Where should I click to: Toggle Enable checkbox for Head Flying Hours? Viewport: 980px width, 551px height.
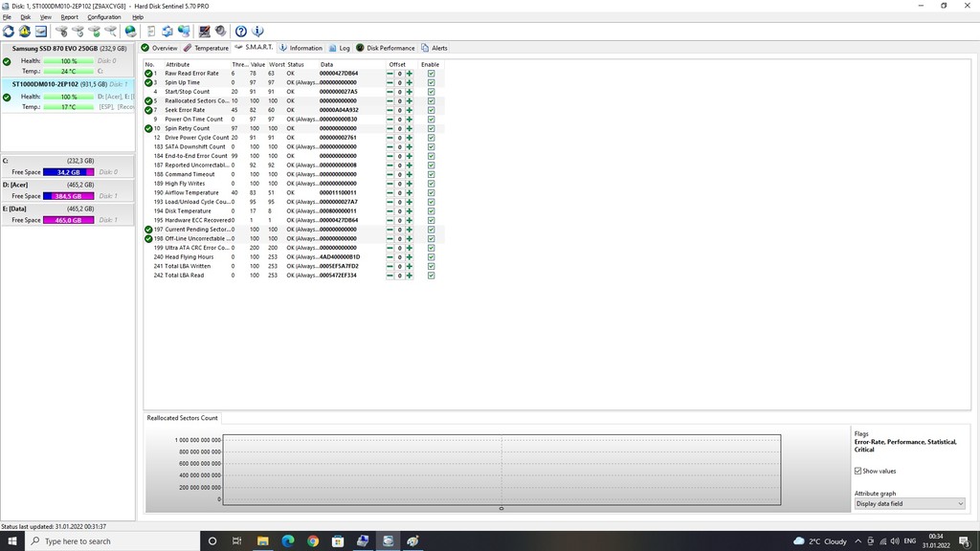coord(432,256)
